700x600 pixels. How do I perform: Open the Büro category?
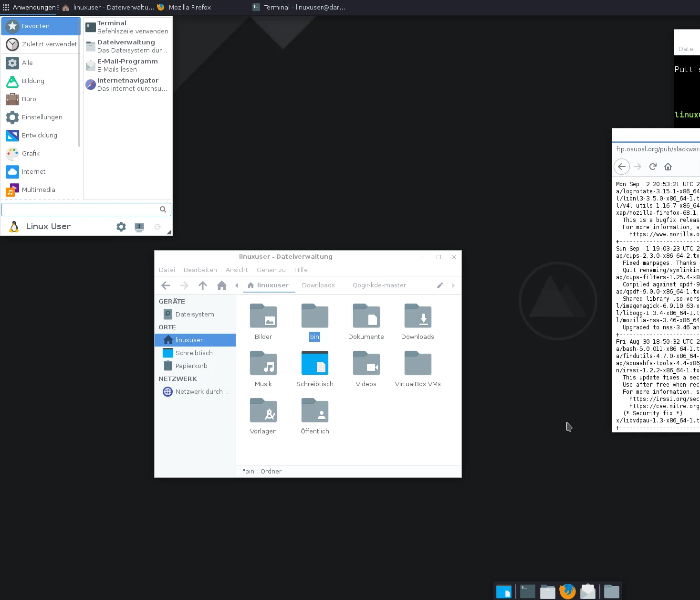[x=41, y=99]
